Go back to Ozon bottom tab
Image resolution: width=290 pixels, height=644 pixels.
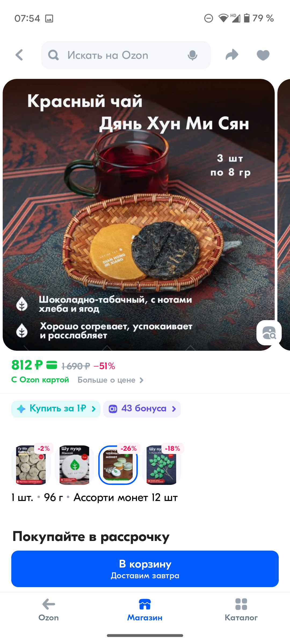tap(49, 610)
